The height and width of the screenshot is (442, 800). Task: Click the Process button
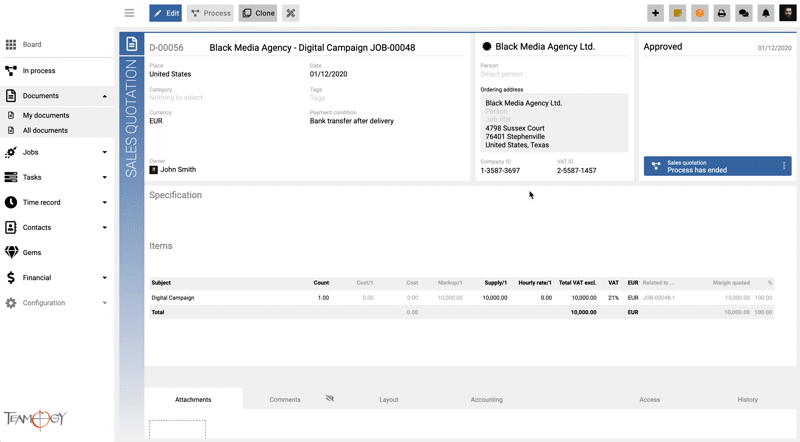point(210,13)
